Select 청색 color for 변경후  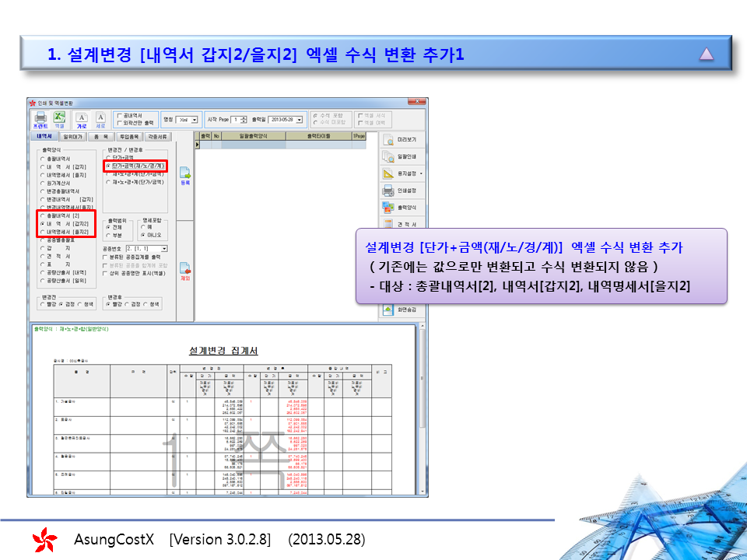coord(146,304)
